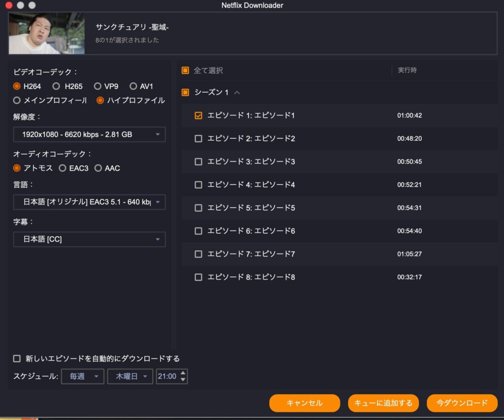Click the 00:50:45 duration value

(x=409, y=162)
